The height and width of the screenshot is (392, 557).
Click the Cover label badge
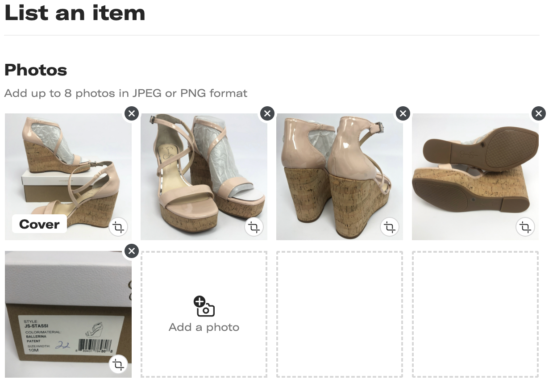39,224
